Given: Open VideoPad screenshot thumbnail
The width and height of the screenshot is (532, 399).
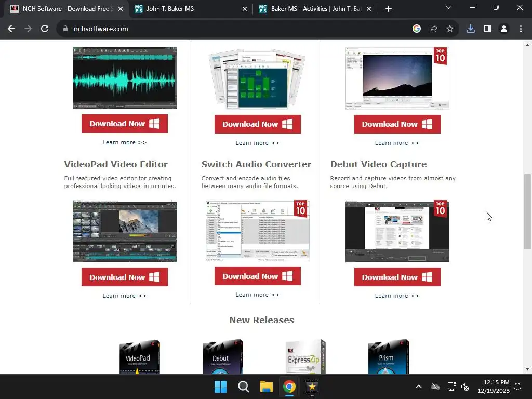Looking at the screenshot, I should [x=125, y=231].
